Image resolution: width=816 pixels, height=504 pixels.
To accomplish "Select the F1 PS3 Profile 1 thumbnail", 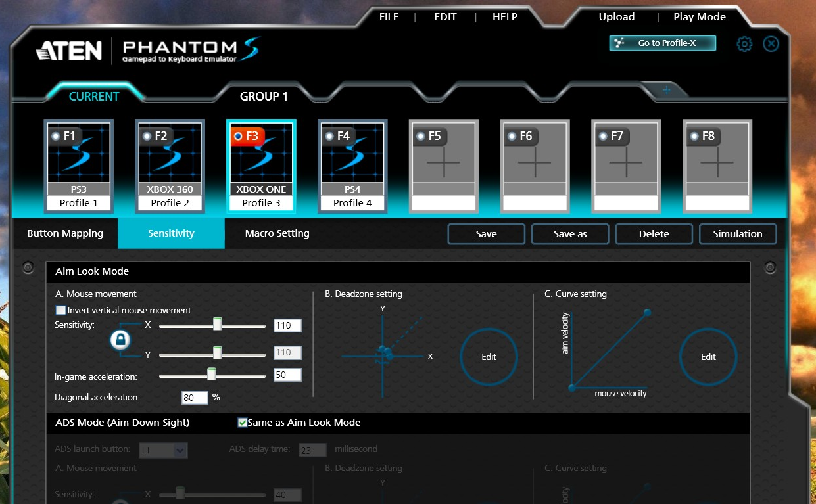I will click(x=79, y=166).
